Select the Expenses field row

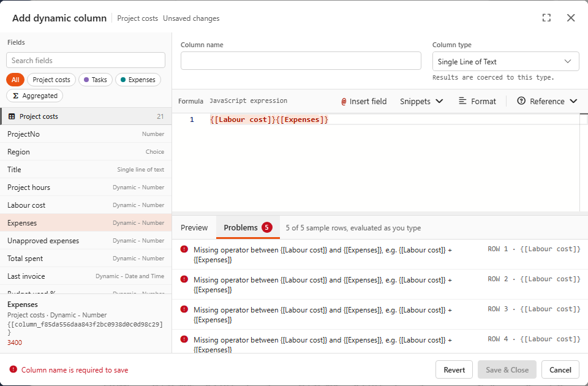[86, 223]
